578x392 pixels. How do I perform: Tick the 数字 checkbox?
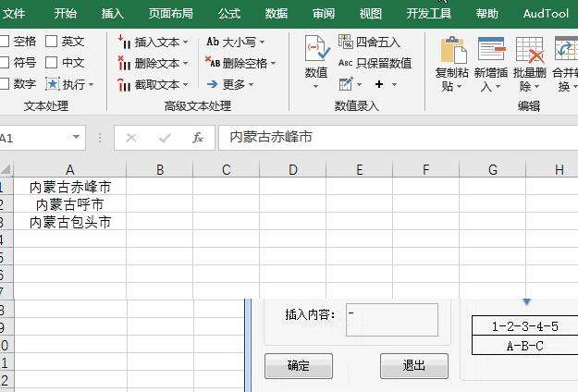click(x=4, y=83)
